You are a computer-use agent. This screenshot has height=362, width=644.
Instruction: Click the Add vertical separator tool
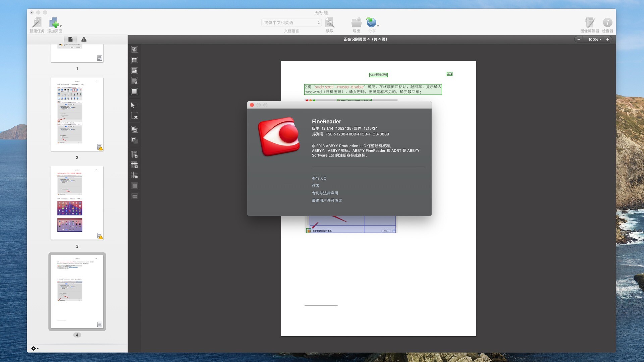(134, 154)
